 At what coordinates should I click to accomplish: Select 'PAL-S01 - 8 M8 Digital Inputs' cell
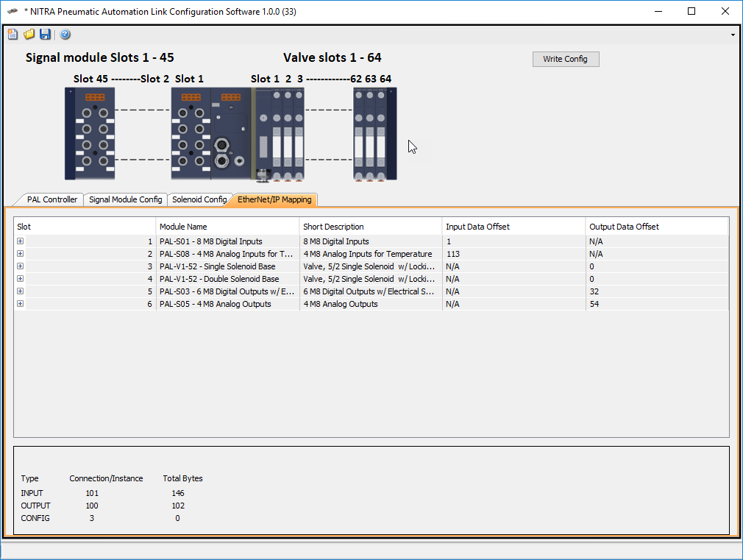[x=227, y=241]
